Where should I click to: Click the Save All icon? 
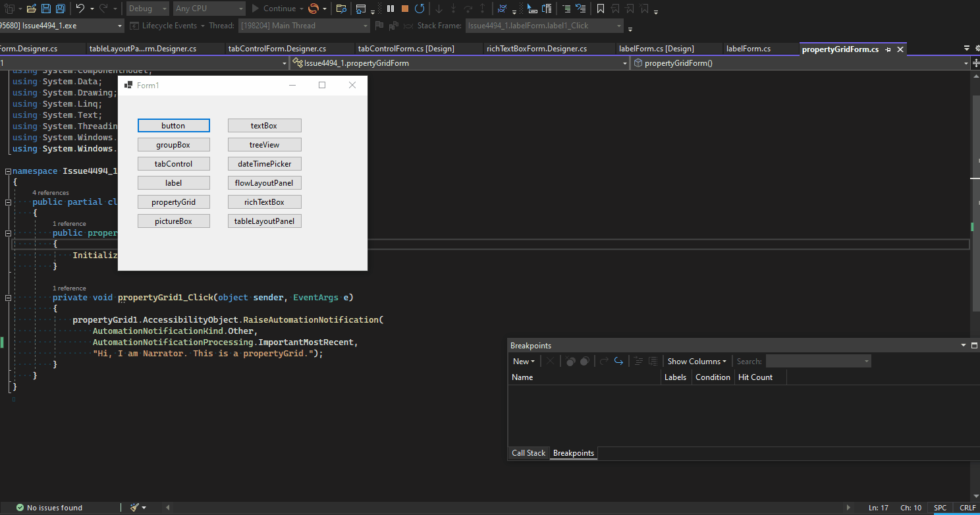(x=61, y=9)
